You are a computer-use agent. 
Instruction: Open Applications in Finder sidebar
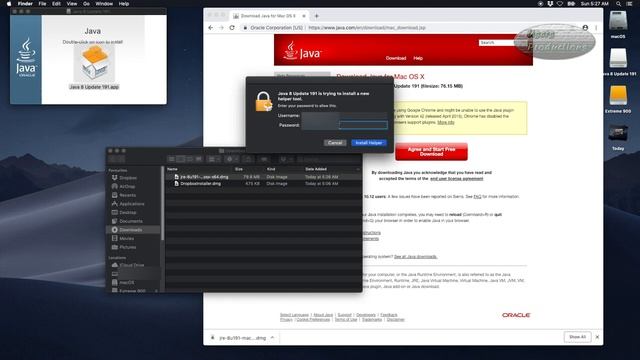pyautogui.click(x=131, y=204)
